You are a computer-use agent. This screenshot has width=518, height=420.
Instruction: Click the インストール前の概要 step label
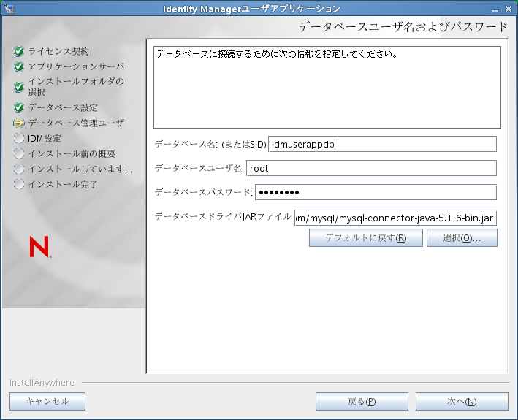(72, 153)
